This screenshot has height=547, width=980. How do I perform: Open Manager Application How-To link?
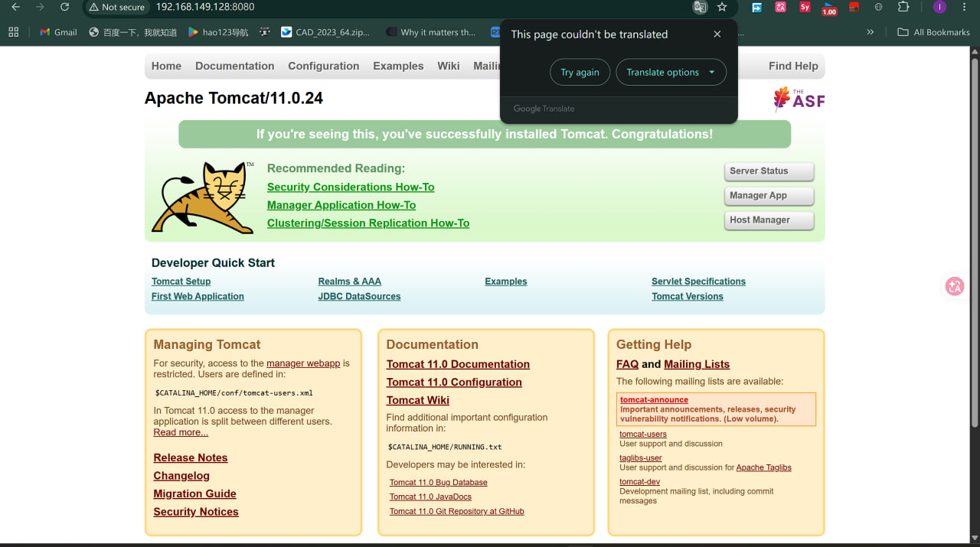pos(341,205)
